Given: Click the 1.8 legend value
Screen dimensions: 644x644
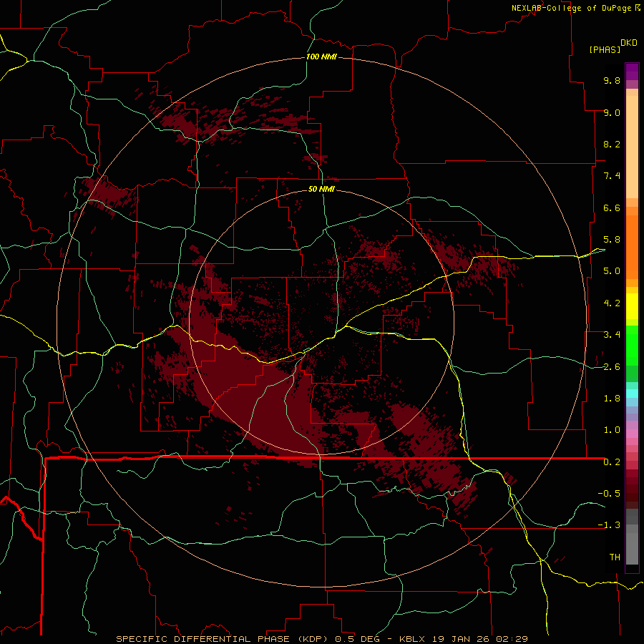Looking at the screenshot, I should [x=612, y=399].
